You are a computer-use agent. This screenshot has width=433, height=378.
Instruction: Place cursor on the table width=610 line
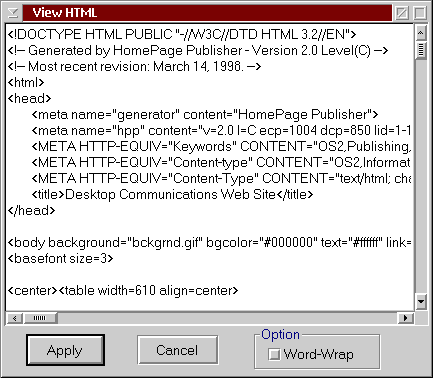pos(123,290)
